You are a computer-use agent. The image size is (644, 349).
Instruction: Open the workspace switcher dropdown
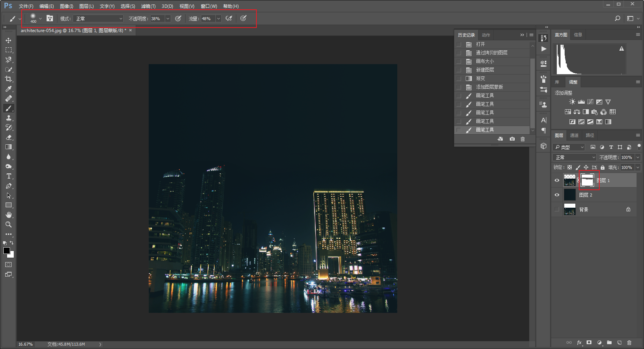tap(632, 18)
